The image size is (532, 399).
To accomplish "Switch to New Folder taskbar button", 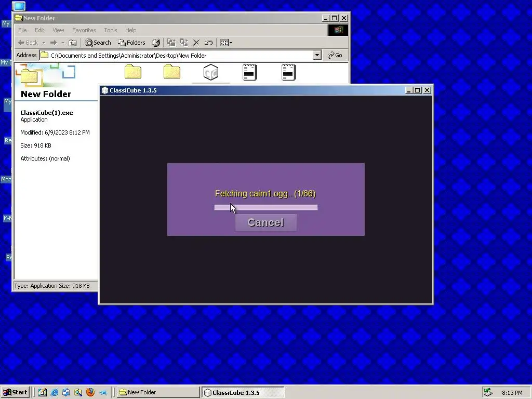I will [158, 393].
